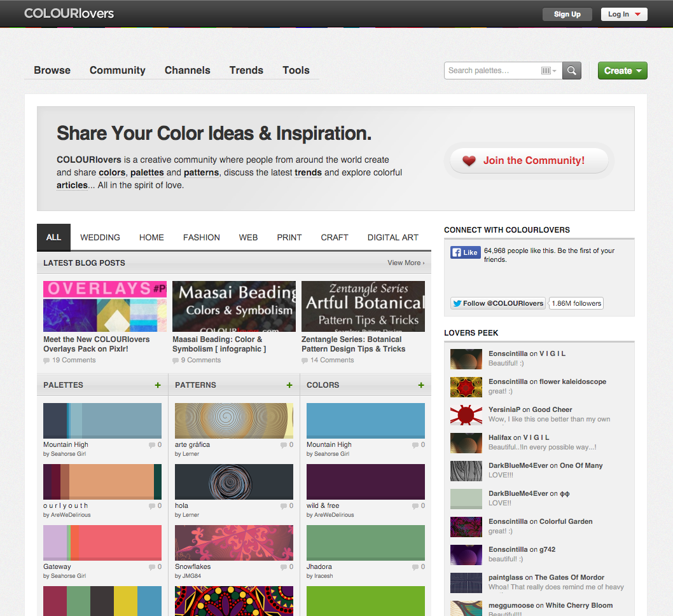This screenshot has width=673, height=616.
Task: Add a new color with the plus icon
Action: 421,385
